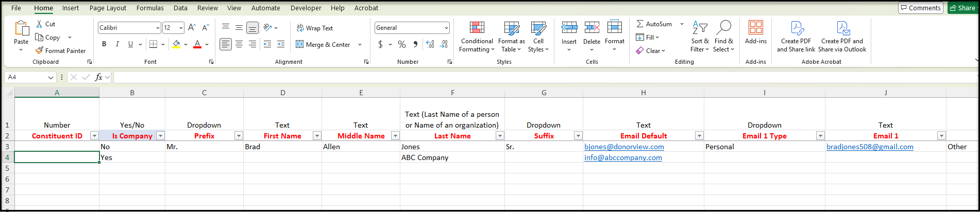This screenshot has height=212, width=980.
Task: Switch to the Formulas ribbon tab
Action: coord(150,8)
